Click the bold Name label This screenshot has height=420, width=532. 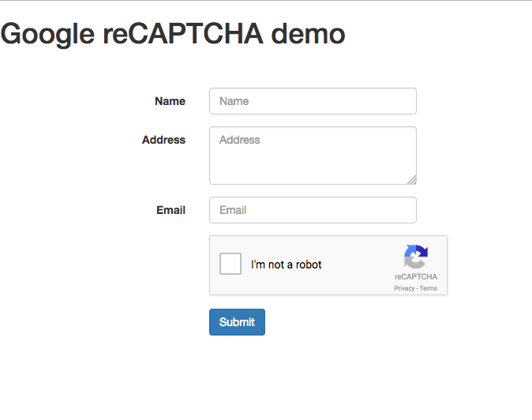click(170, 101)
